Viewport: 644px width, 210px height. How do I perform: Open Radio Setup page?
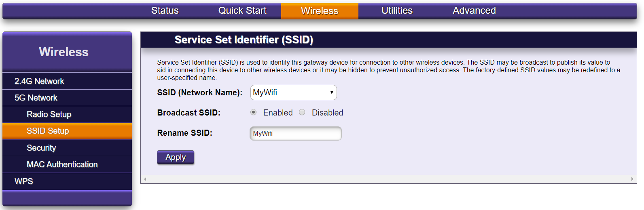coord(49,114)
